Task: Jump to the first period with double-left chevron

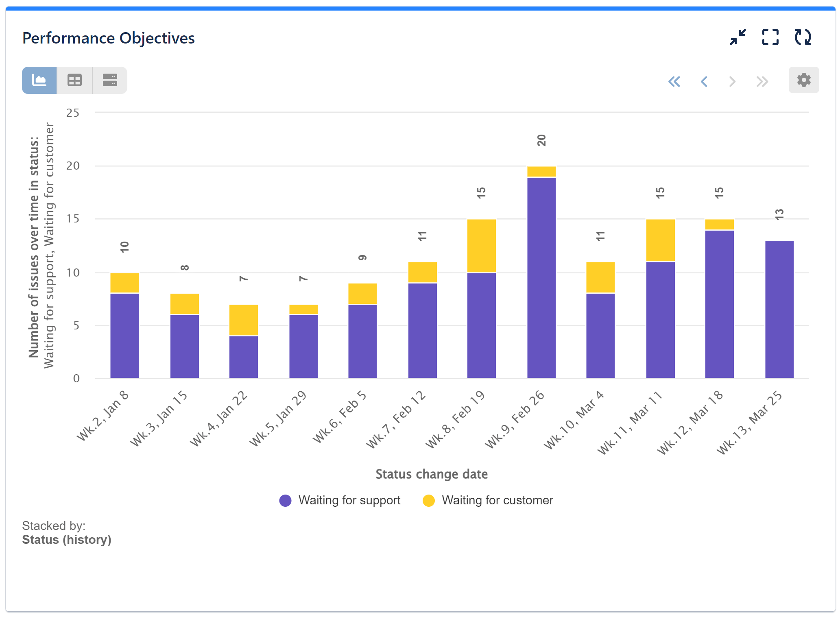Action: [x=674, y=81]
